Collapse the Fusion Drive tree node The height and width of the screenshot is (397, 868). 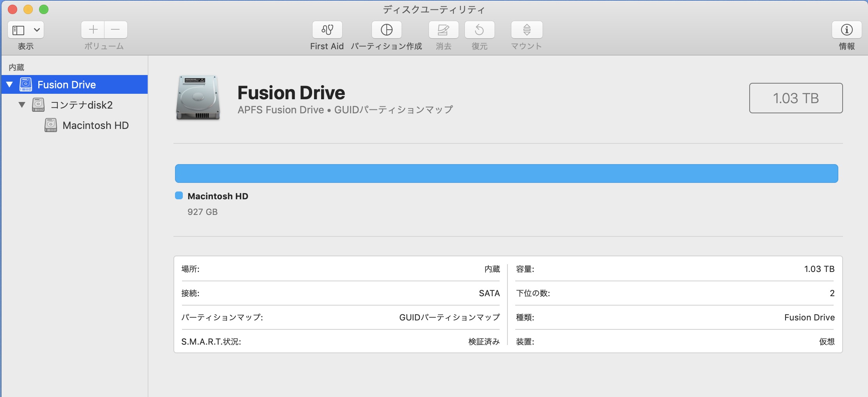(10, 84)
